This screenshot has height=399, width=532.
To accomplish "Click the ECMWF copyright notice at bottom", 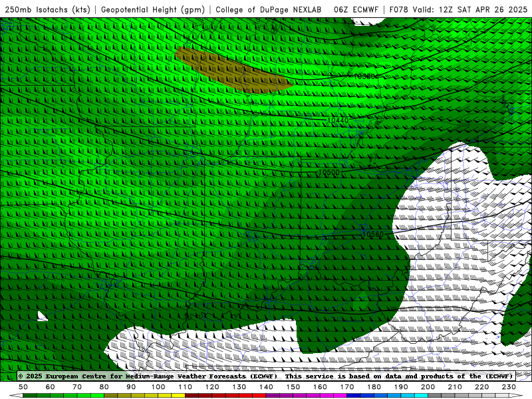I will pos(267,376).
